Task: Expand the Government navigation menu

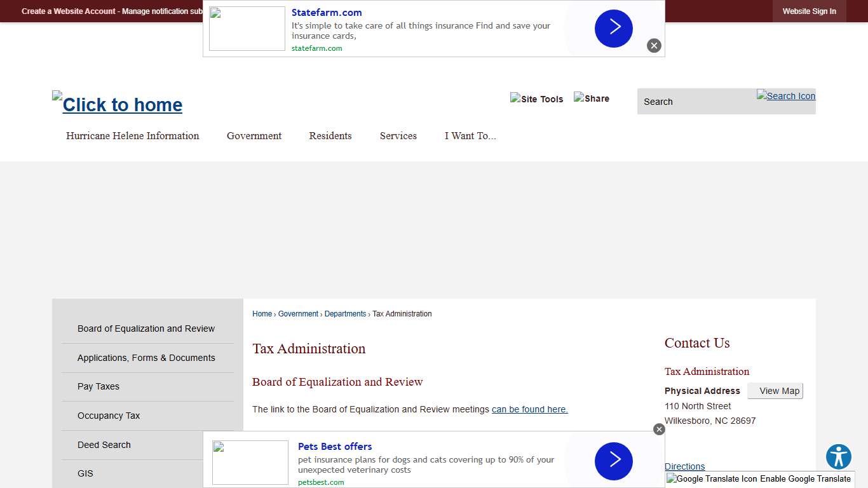Action: 254,136
